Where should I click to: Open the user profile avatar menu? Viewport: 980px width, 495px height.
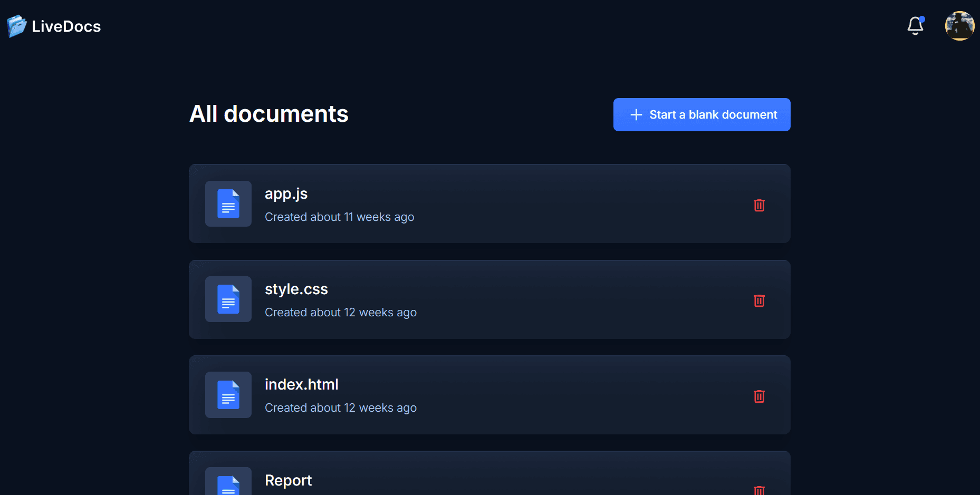960,26
